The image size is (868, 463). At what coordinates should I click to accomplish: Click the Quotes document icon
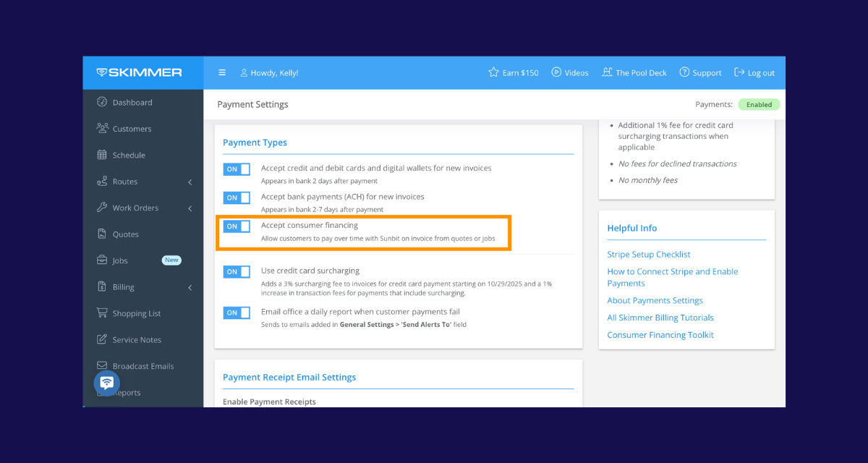[102, 234]
